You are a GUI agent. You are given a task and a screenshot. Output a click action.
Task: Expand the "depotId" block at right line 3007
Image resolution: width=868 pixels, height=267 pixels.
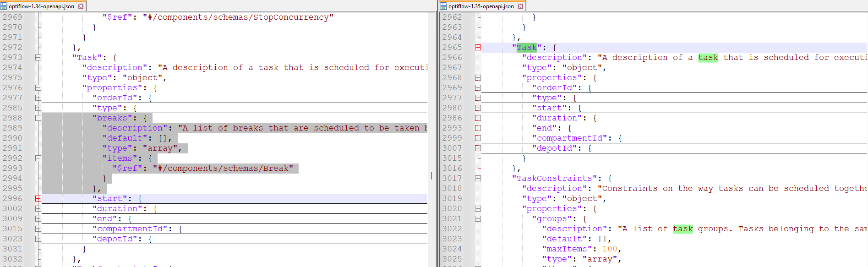point(478,148)
